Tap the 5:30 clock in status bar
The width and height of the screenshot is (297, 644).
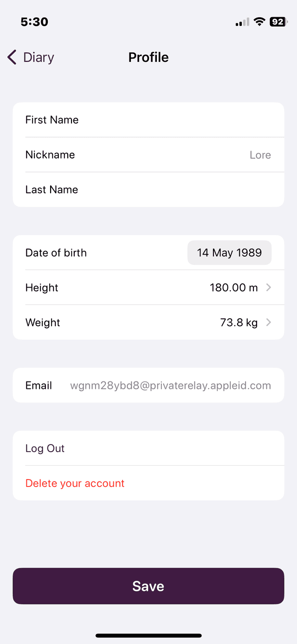(34, 22)
